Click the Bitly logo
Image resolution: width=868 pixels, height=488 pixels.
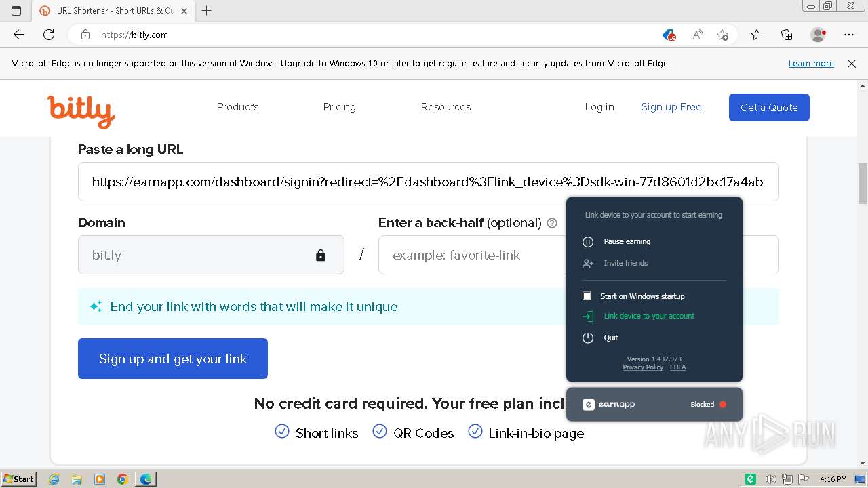point(81,111)
